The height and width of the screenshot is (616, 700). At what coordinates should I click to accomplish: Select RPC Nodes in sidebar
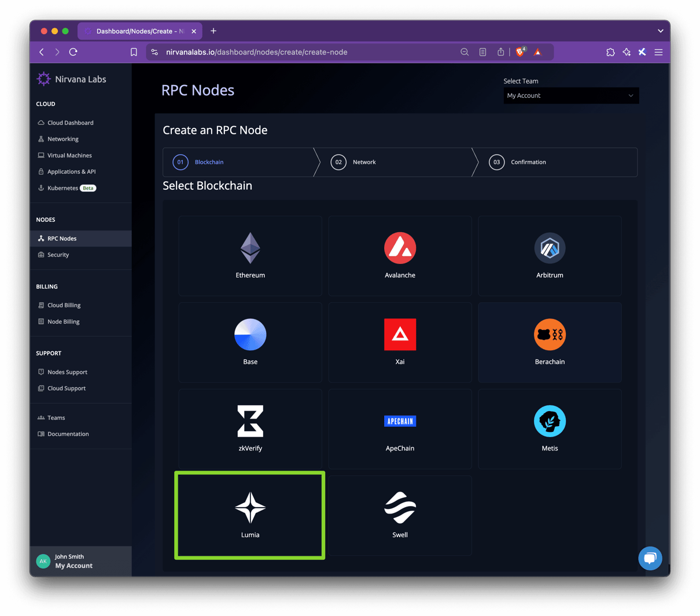[80, 239]
